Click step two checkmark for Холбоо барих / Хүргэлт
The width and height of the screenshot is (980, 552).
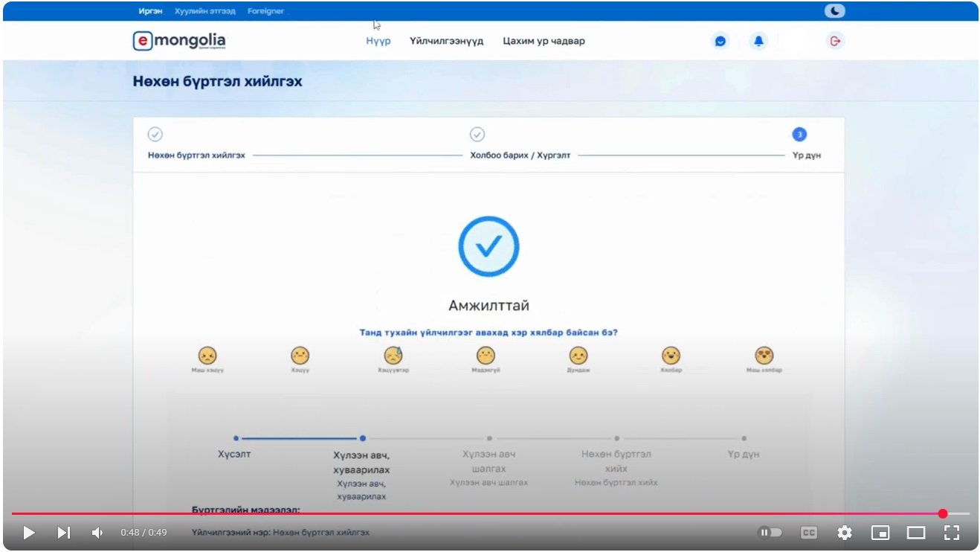point(477,135)
